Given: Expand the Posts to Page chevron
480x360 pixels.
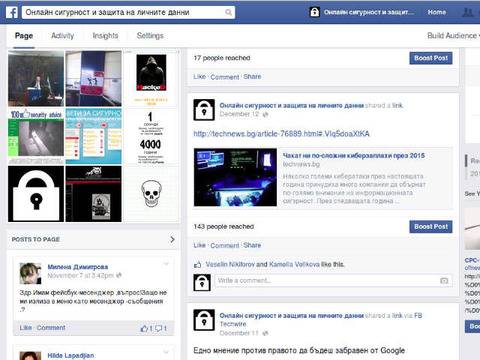Looking at the screenshot, I should (x=172, y=239).
